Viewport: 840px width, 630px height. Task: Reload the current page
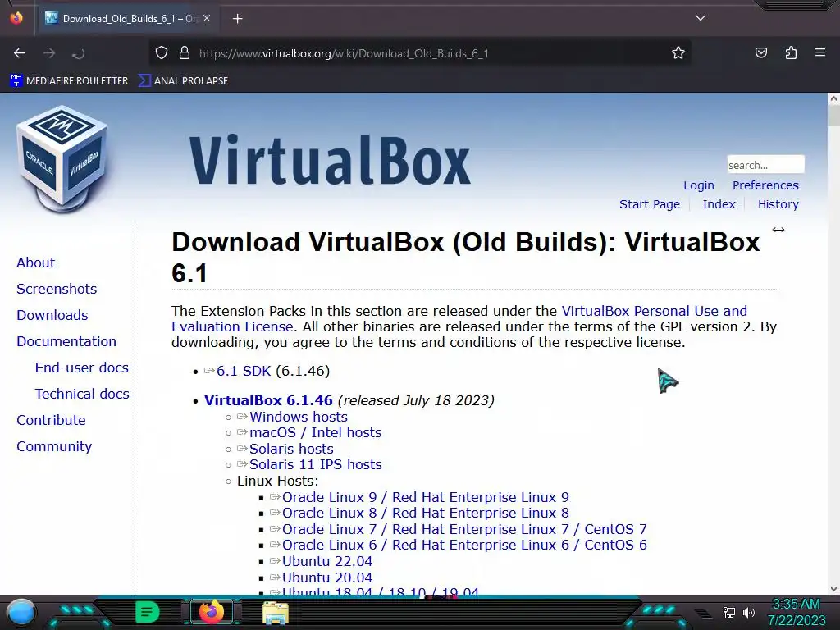78,53
